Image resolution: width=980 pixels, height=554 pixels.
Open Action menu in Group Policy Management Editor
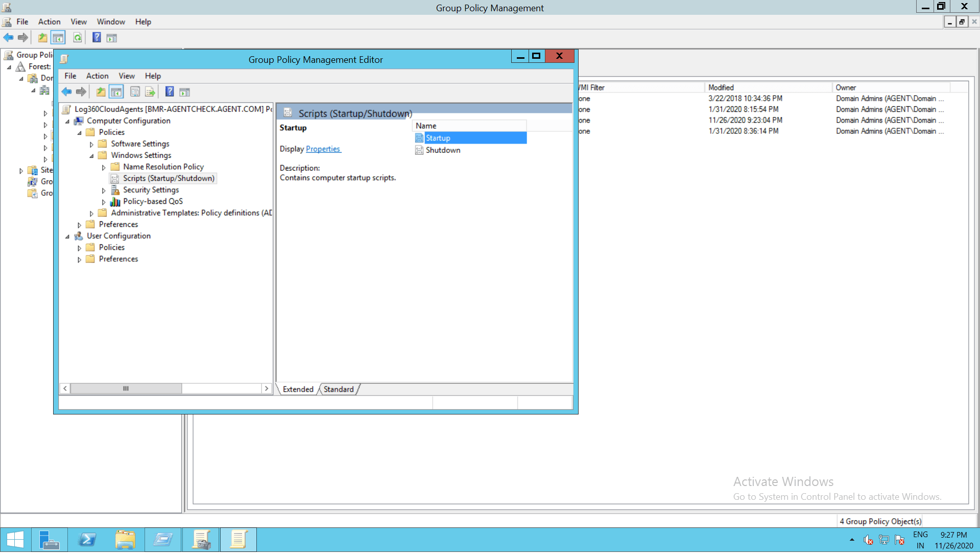[x=98, y=76]
